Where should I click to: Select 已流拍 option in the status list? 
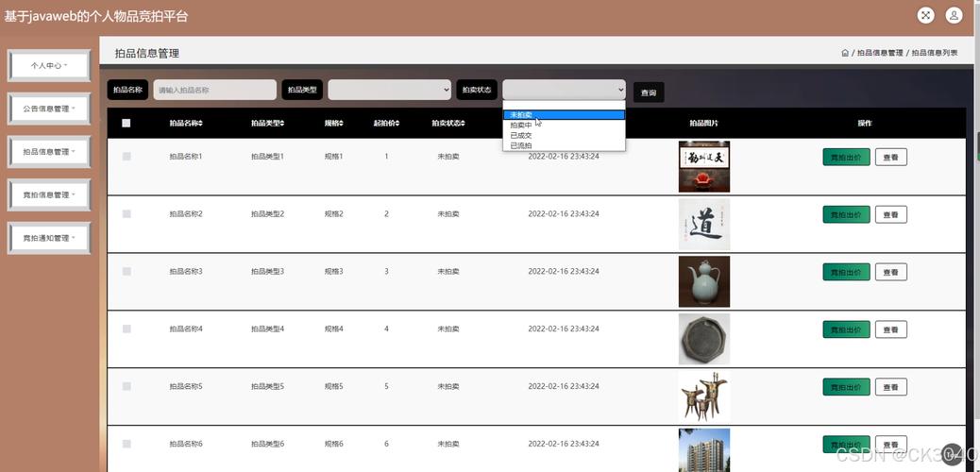[x=564, y=145]
